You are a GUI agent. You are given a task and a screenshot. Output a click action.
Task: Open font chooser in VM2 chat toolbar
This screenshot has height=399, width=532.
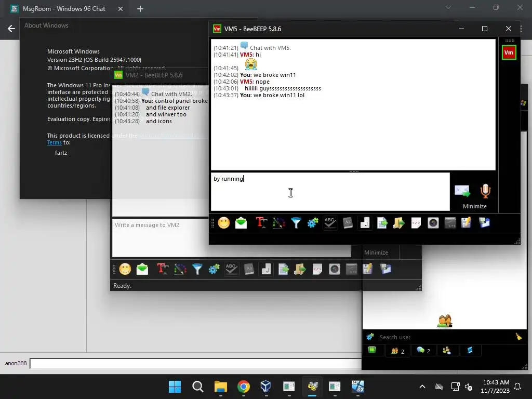163,269
